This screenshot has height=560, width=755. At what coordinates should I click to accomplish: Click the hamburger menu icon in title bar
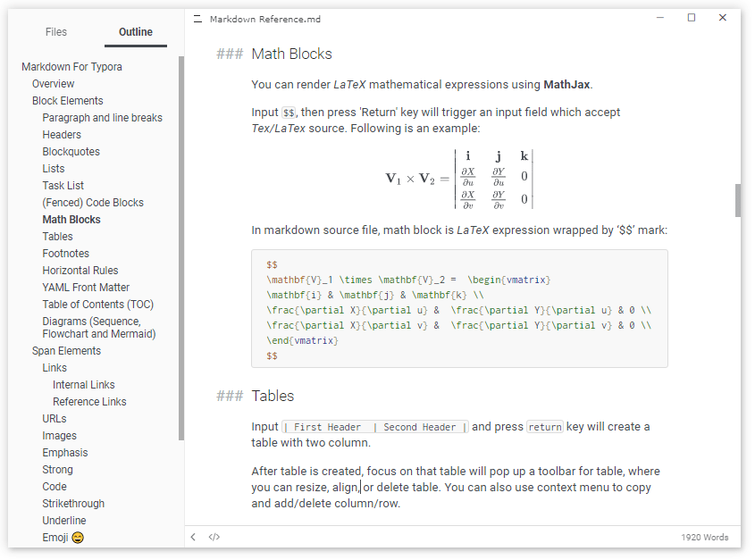[197, 19]
